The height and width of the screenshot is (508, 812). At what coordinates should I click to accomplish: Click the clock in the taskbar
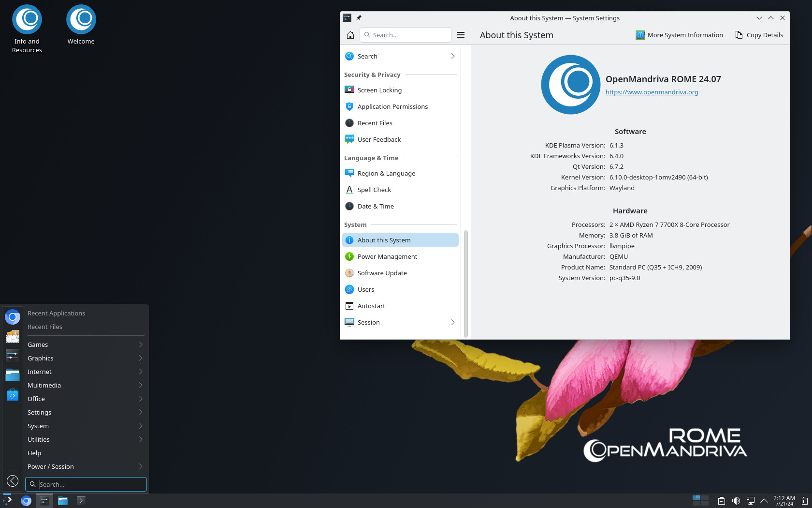pyautogui.click(x=784, y=501)
